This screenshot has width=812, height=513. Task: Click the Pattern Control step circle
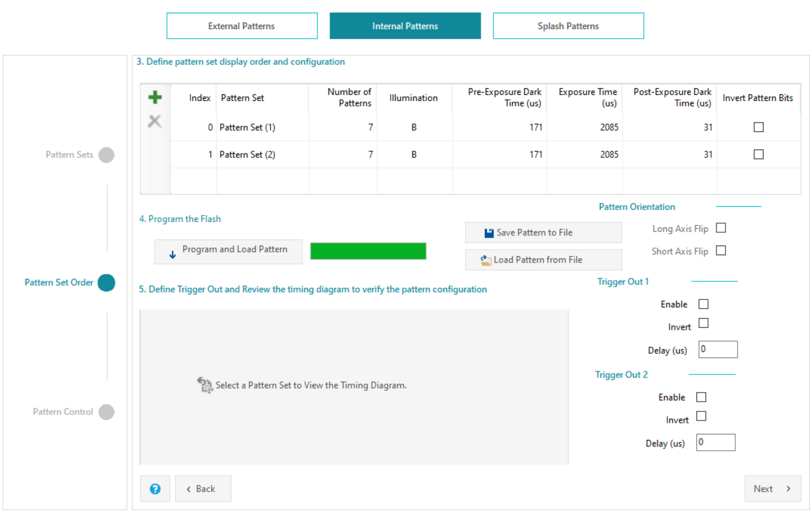point(106,412)
